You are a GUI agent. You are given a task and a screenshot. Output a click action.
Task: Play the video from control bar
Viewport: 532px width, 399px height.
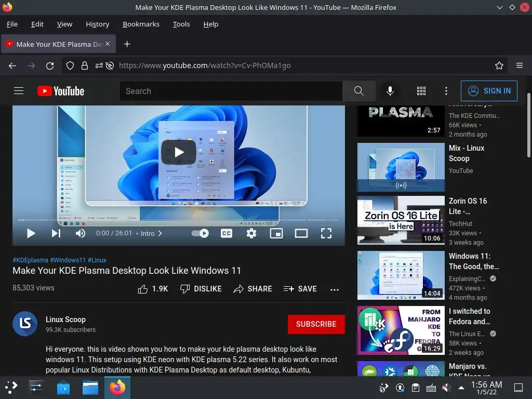click(31, 233)
